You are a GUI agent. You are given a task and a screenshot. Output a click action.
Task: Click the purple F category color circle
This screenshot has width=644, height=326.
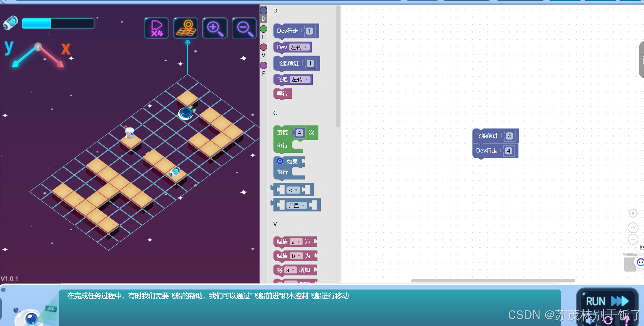263,65
